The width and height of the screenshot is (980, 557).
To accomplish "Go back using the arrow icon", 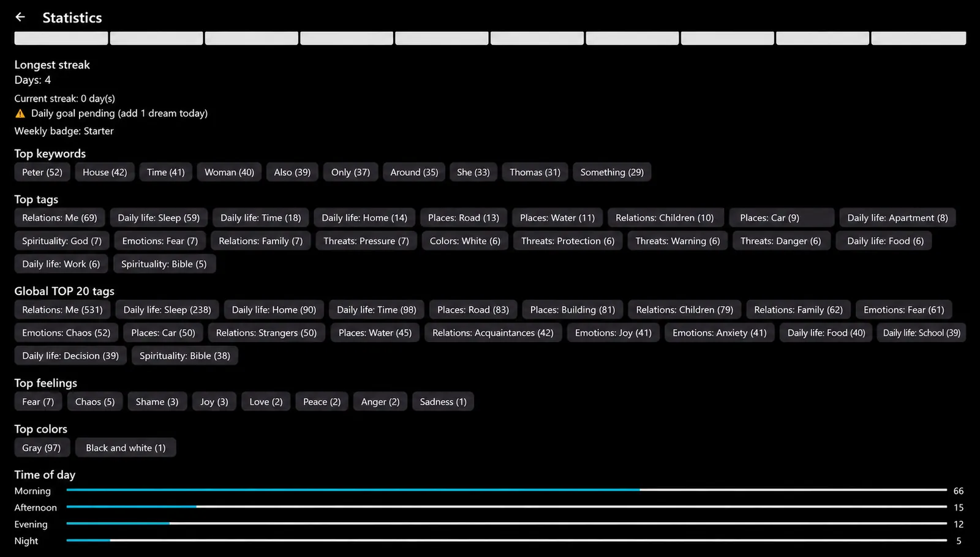I will coord(20,17).
